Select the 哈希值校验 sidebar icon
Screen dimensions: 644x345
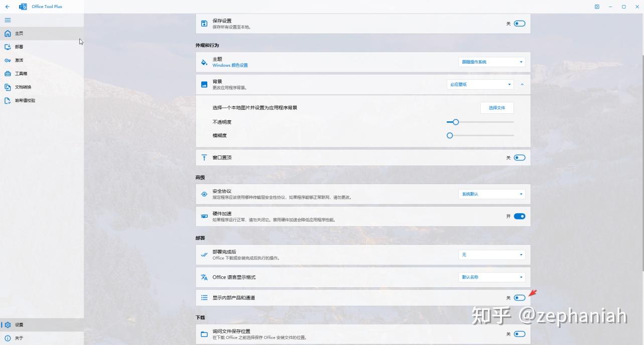click(8, 100)
